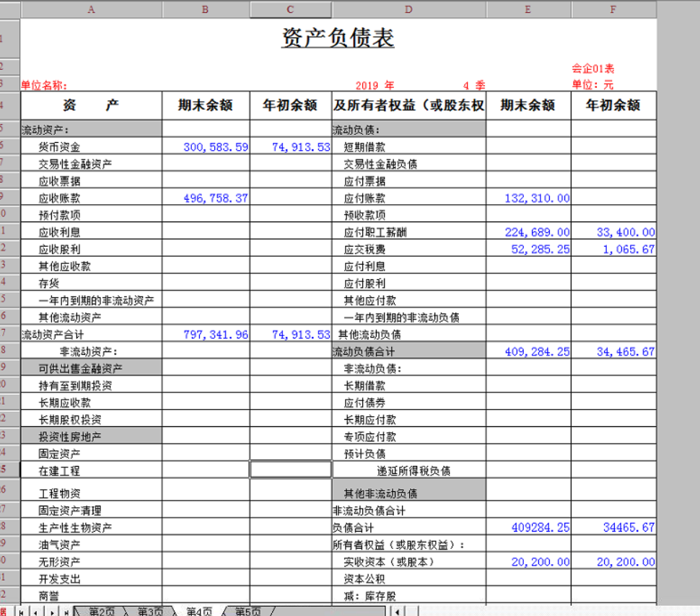The width and height of the screenshot is (700, 616).
Task: Click the 生产性生物资产 label
Action: pyautogui.click(x=75, y=527)
